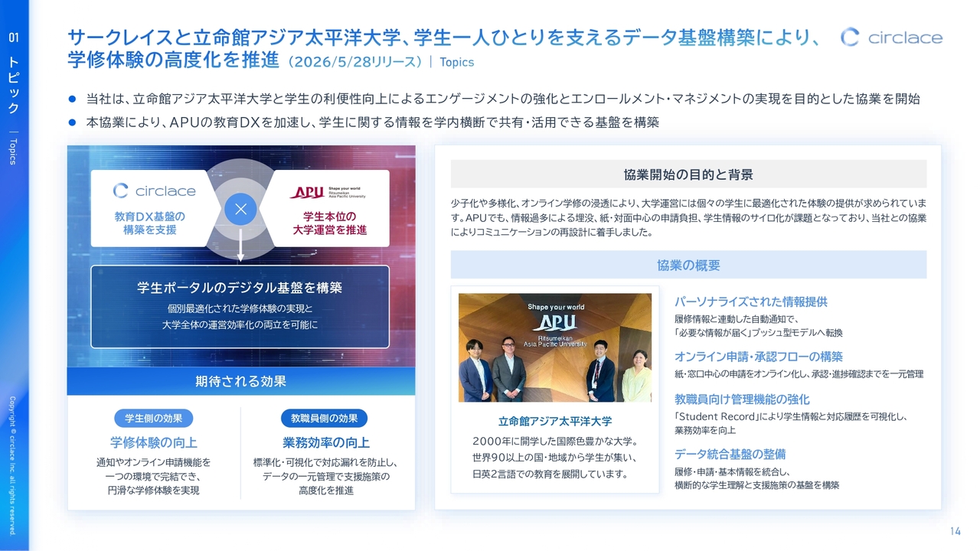
Task: Click the heading 学修体験の向上
Action: pyautogui.click(x=154, y=442)
